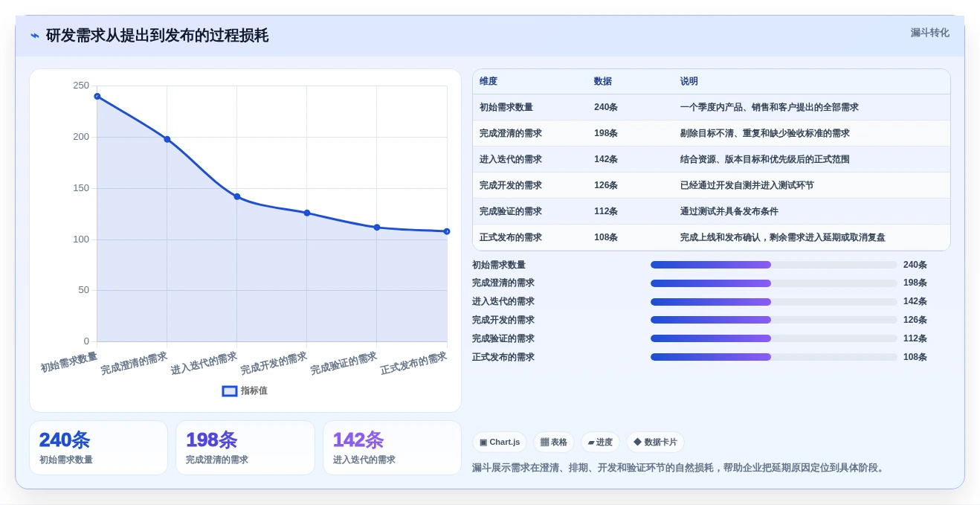This screenshot has width=980, height=505.
Task: Click the 说明 column header
Action: (x=689, y=81)
